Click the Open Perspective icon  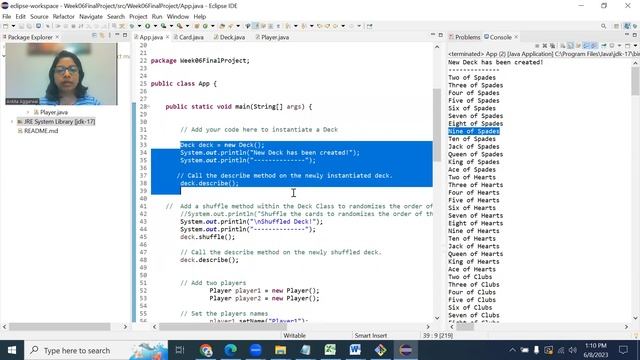[616, 26]
